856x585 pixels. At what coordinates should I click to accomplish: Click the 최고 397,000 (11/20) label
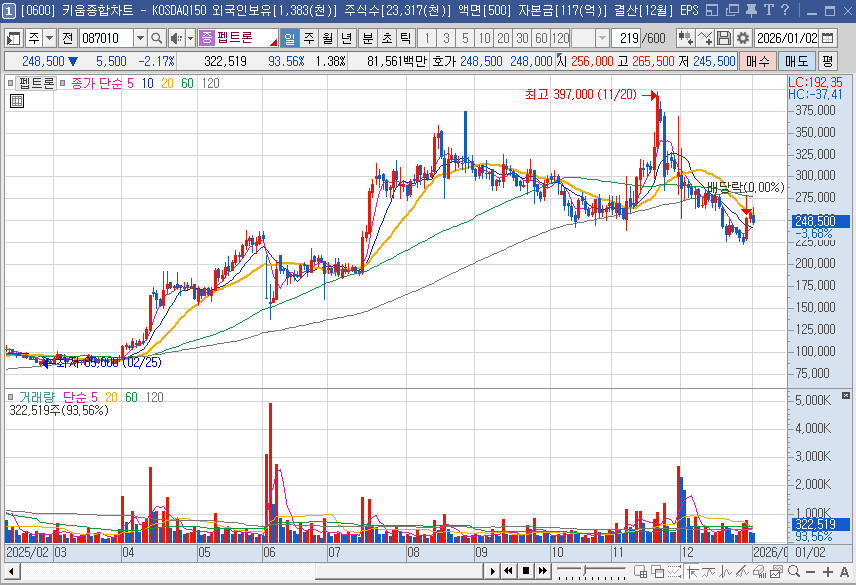[581, 94]
